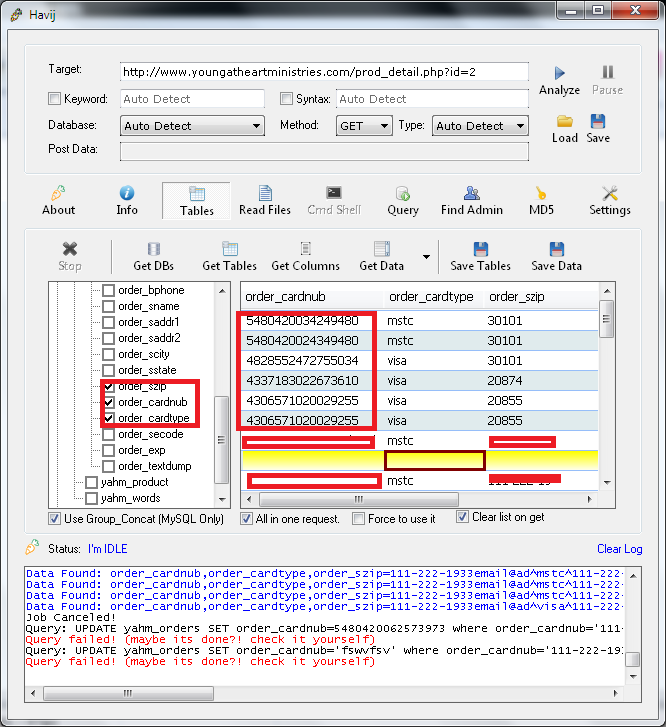Click the Get Data icon
This screenshot has height=727, width=666.
[382, 249]
